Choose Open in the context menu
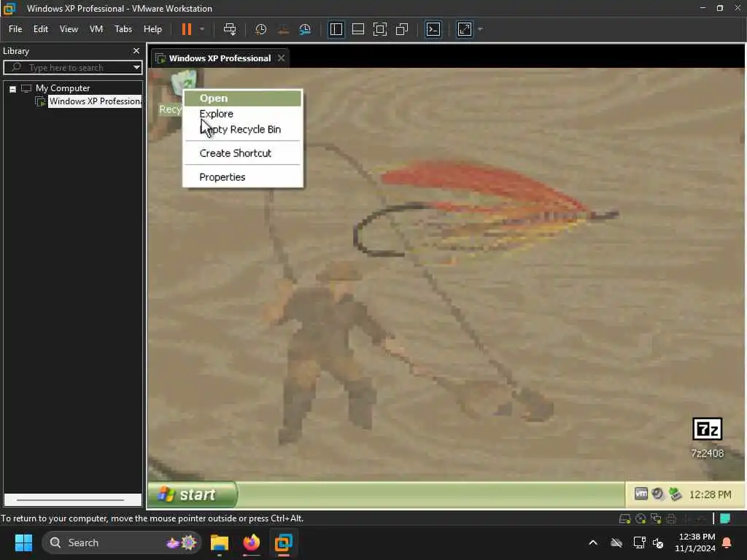 pyautogui.click(x=243, y=98)
